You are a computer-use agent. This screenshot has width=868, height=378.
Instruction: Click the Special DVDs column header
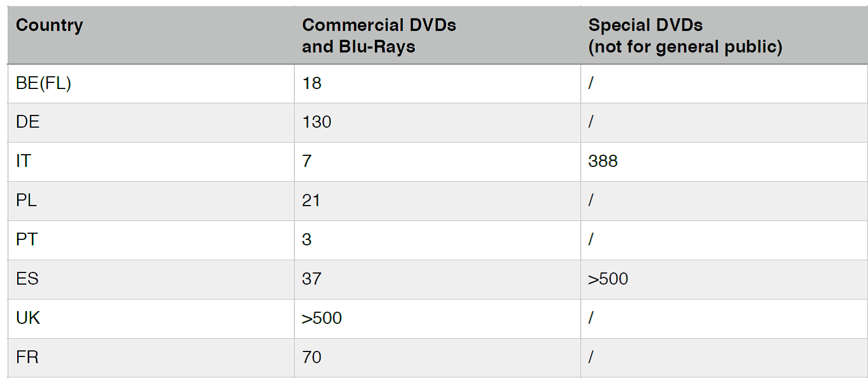tap(685, 35)
